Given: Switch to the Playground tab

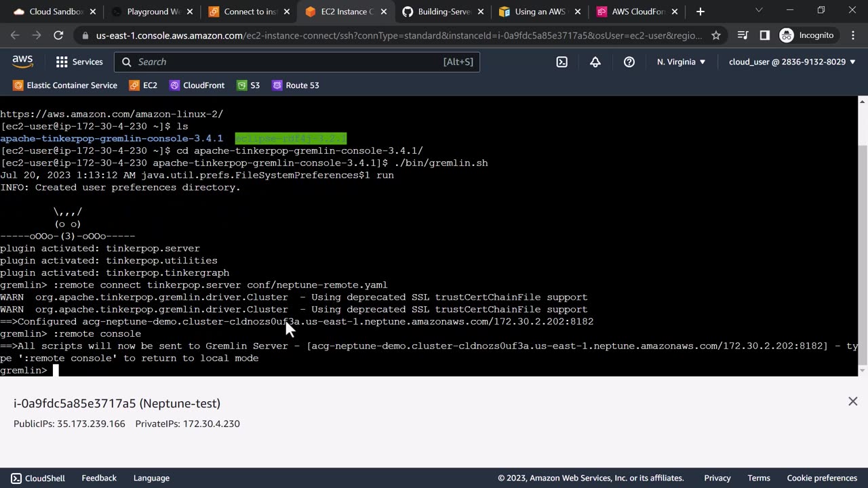Looking at the screenshot, I should [x=152, y=12].
